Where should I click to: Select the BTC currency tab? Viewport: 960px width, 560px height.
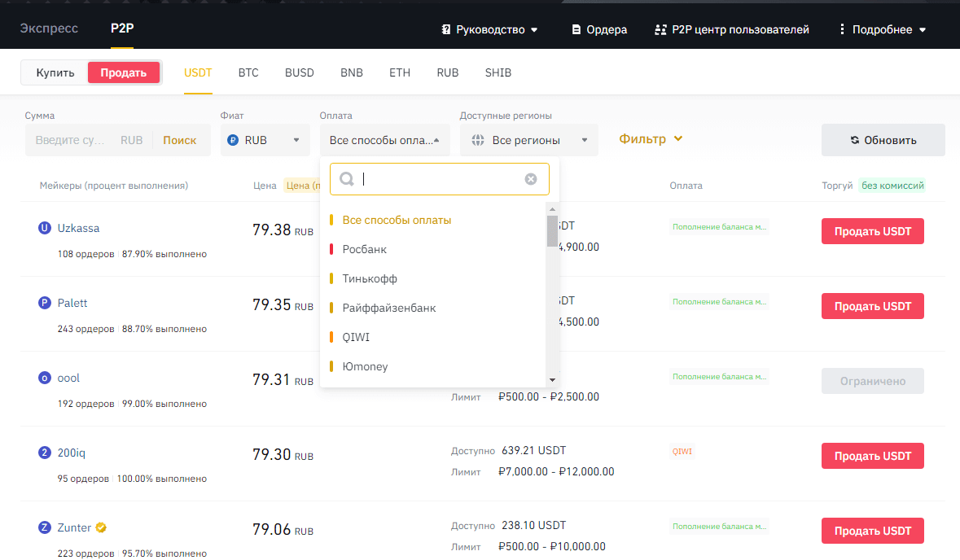(248, 72)
